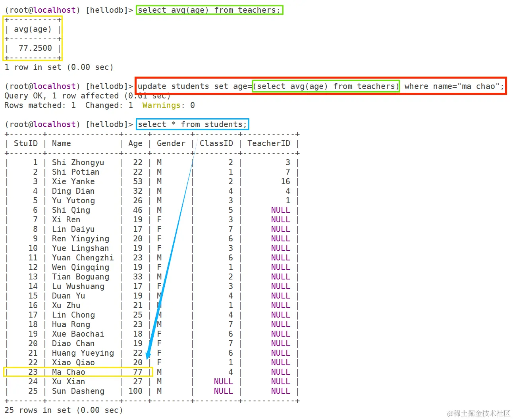Click the where name="ma chao" clause
Image resolution: width=513 pixels, height=420 pixels.
(x=454, y=86)
